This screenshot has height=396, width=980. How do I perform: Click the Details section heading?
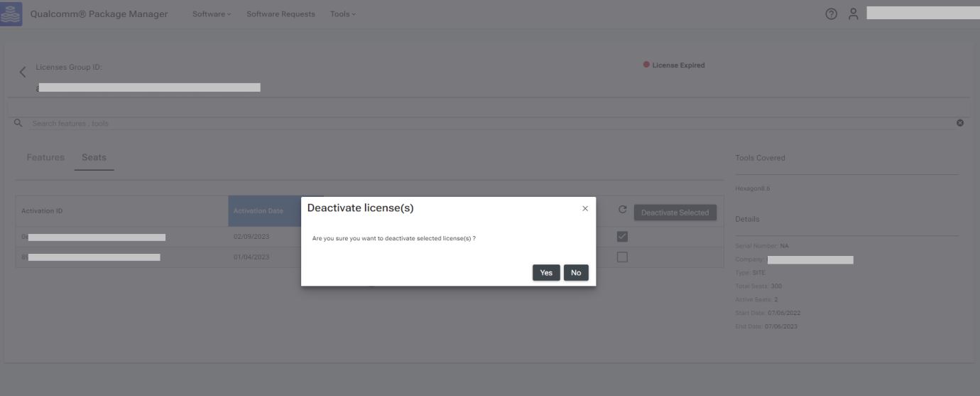(x=748, y=219)
